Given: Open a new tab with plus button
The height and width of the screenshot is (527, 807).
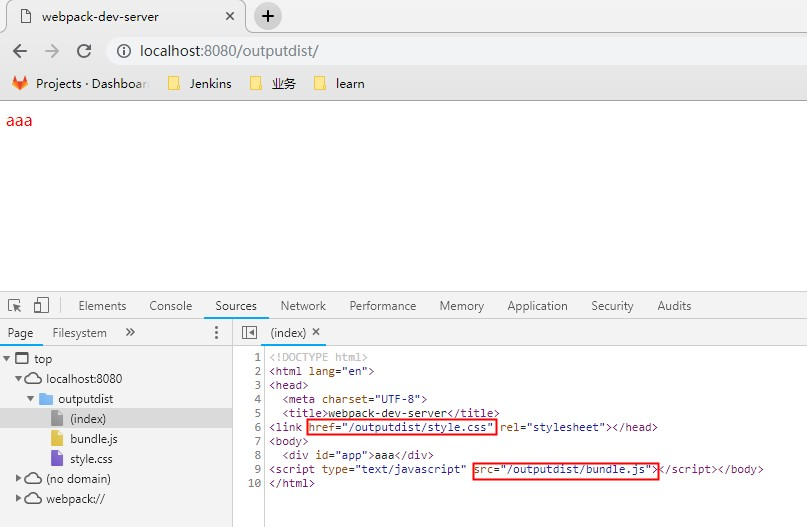Looking at the screenshot, I should coord(268,16).
